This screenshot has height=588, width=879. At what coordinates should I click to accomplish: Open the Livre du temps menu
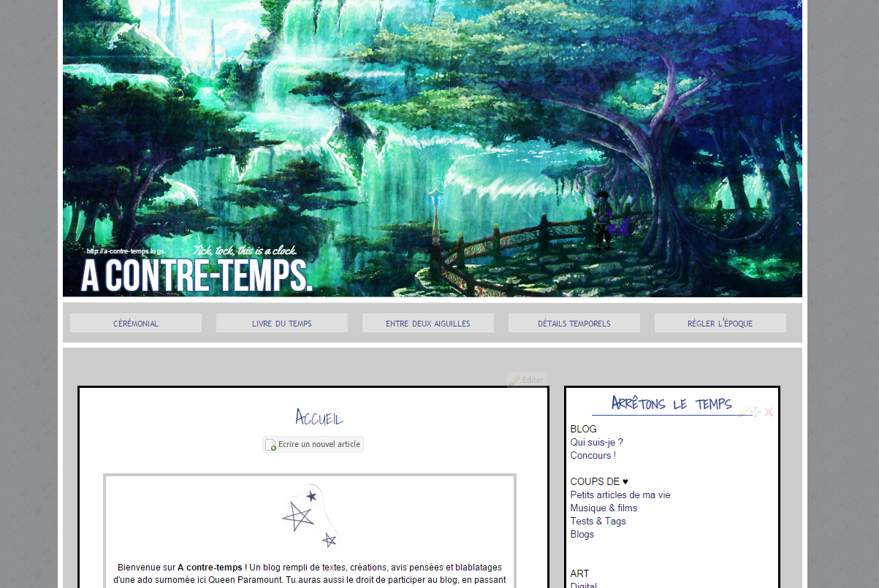pyautogui.click(x=282, y=323)
